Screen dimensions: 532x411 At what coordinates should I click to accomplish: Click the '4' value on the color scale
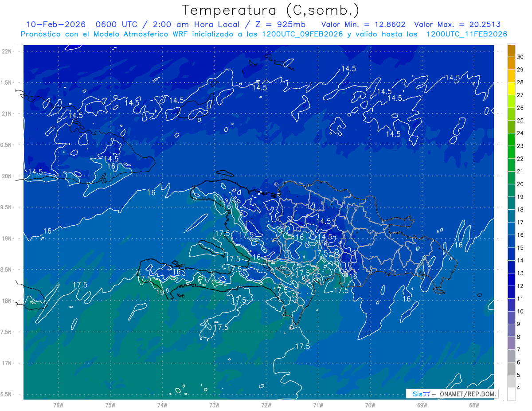coord(519,388)
